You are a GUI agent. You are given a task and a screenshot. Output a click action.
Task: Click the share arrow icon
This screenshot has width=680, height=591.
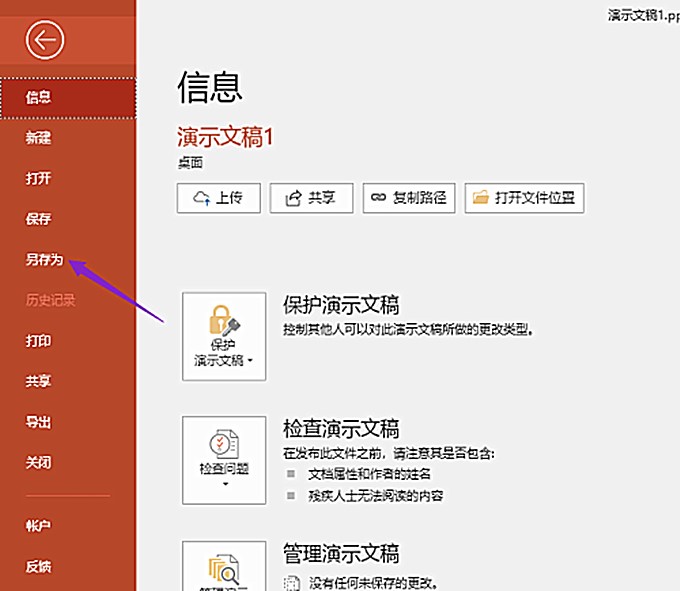(294, 198)
